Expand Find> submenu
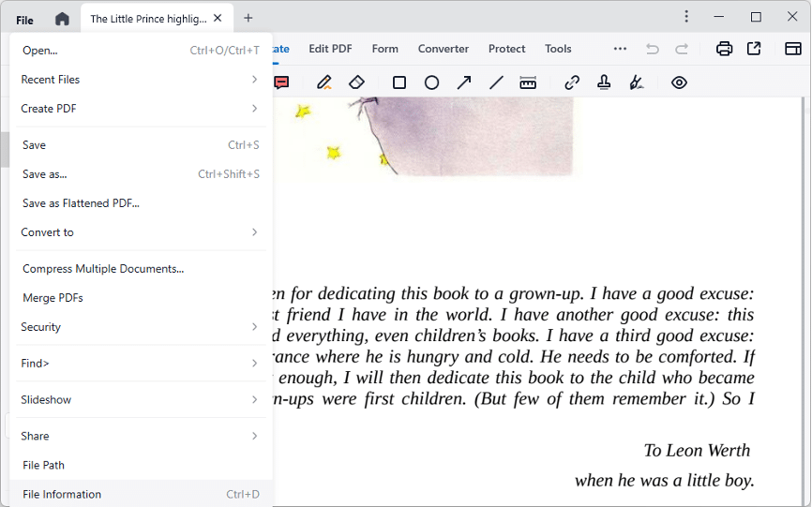The width and height of the screenshot is (812, 507). pos(141,364)
